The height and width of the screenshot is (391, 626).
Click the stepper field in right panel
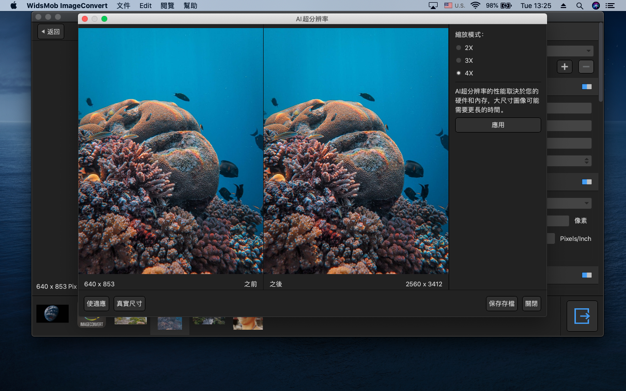pyautogui.click(x=569, y=161)
